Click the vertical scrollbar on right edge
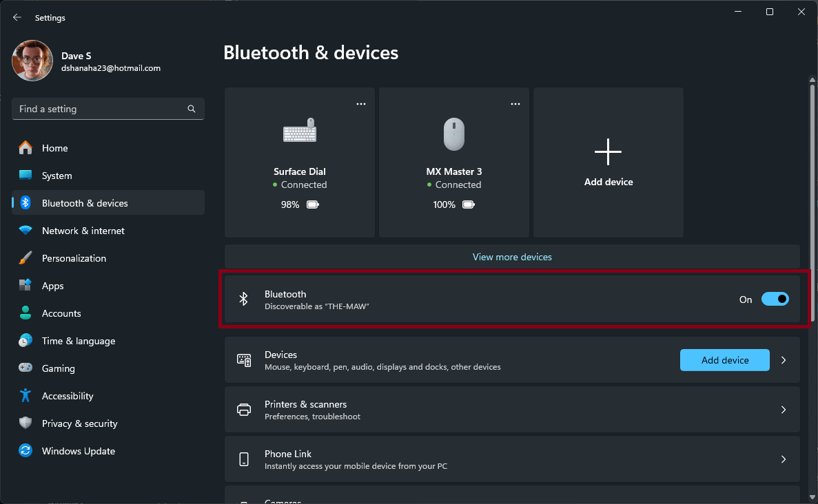 pyautogui.click(x=812, y=203)
